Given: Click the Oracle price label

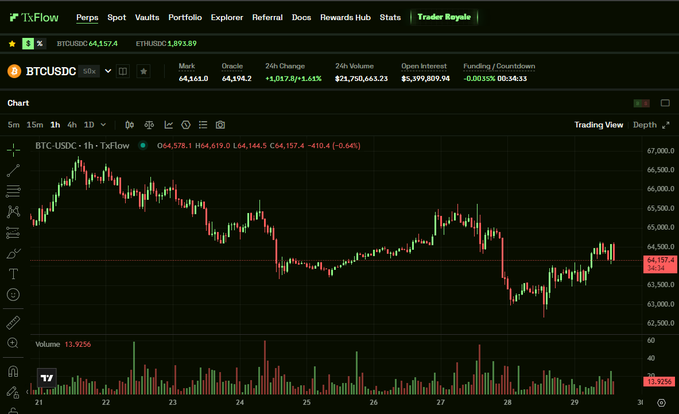Looking at the screenshot, I should pos(232,66).
